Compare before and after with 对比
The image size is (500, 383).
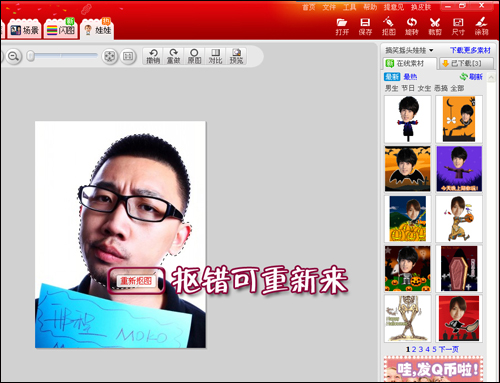(x=215, y=56)
